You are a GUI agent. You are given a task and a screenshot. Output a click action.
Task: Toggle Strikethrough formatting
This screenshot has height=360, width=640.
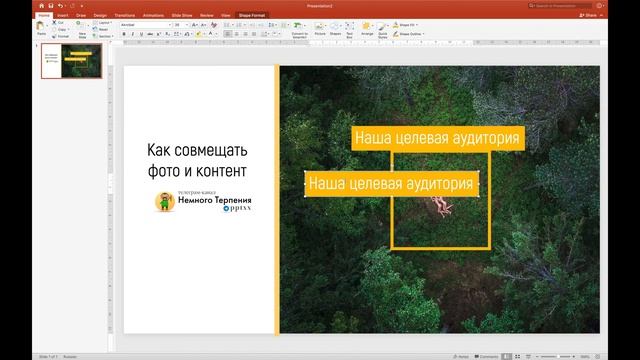(150, 34)
